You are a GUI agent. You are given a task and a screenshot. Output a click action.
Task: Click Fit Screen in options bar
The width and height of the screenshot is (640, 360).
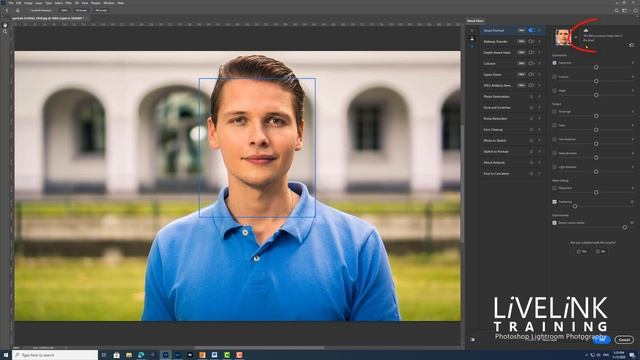point(81,11)
